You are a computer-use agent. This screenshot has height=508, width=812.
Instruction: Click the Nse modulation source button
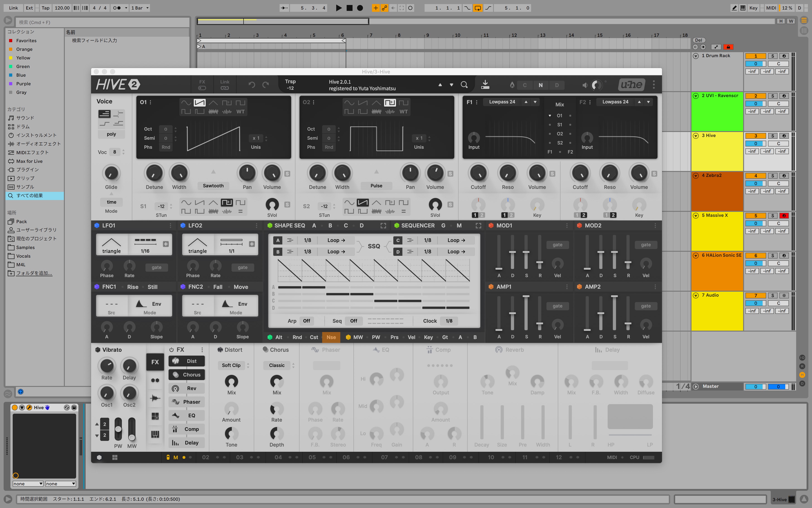pyautogui.click(x=331, y=337)
